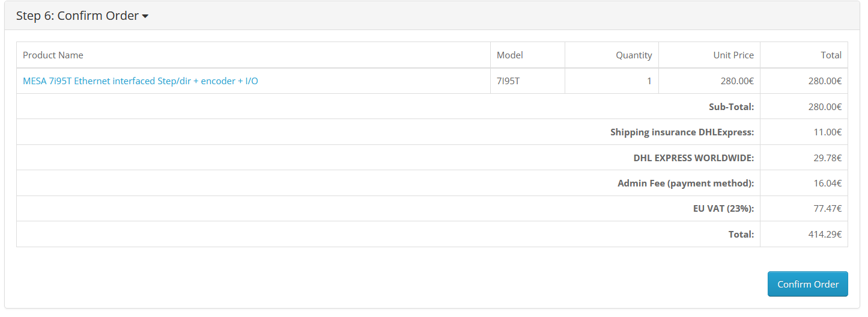
Task: Click the 77.47€ VAT amount
Action: click(827, 209)
